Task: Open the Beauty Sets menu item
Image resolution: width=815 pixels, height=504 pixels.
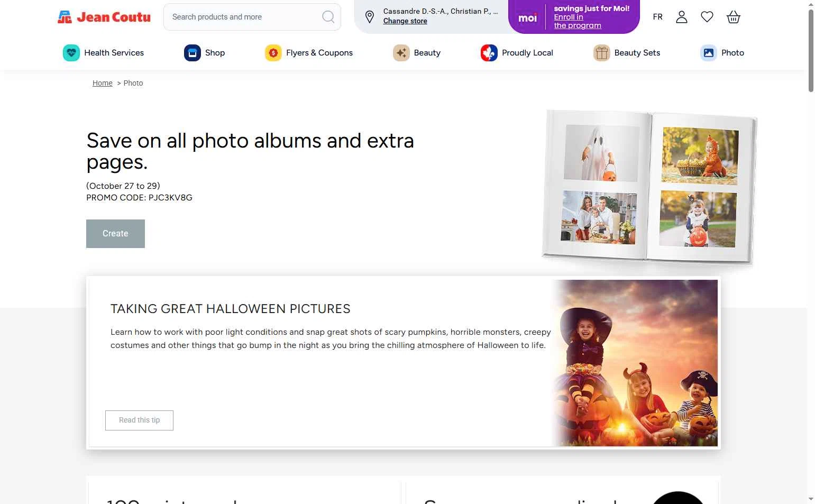Action: pyautogui.click(x=627, y=53)
